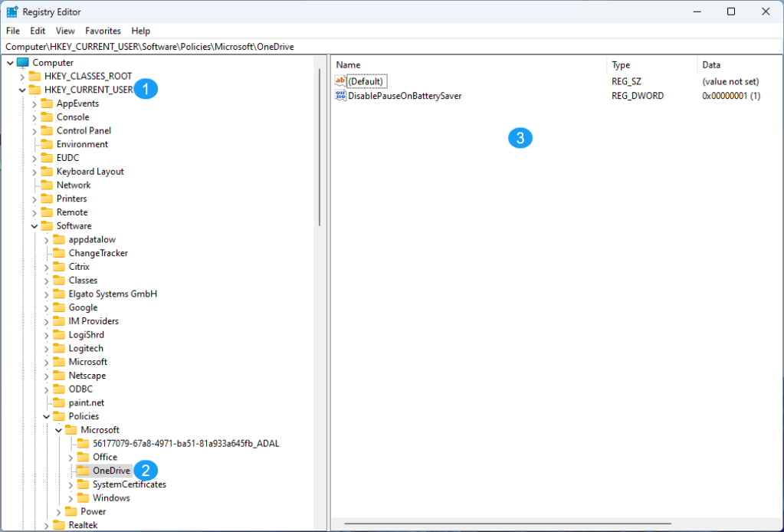This screenshot has height=532, width=784.
Task: Click the (Default) string value icon
Action: [340, 80]
